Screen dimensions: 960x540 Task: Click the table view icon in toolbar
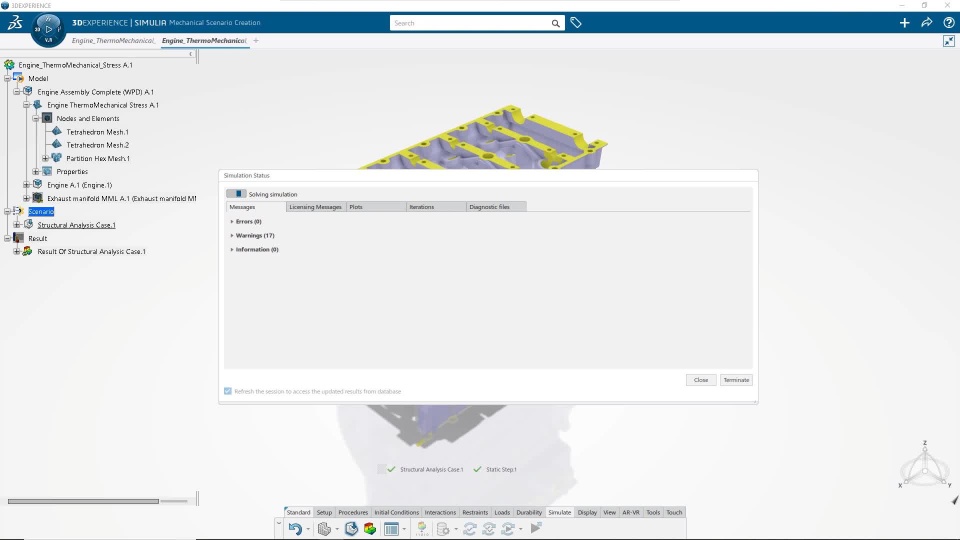coord(391,528)
